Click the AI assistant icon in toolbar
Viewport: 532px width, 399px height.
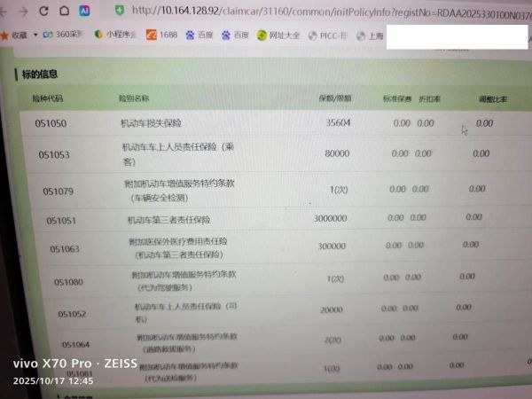coord(84,11)
